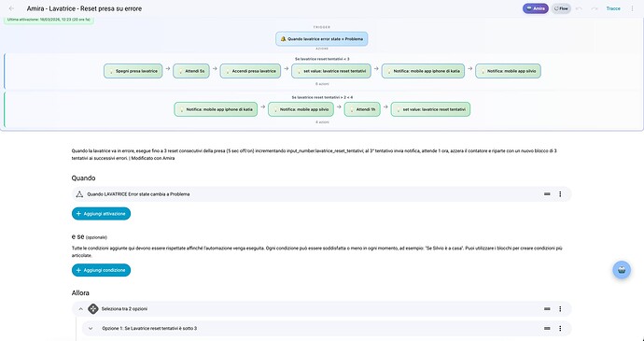Go back using the top-left arrow
This screenshot has width=644, height=341.
11,8
